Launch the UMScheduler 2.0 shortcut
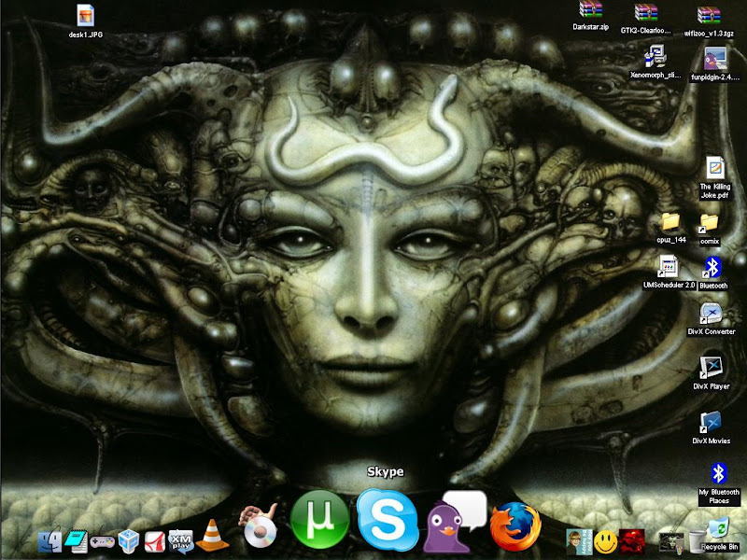This screenshot has height=560, width=747. tap(669, 273)
